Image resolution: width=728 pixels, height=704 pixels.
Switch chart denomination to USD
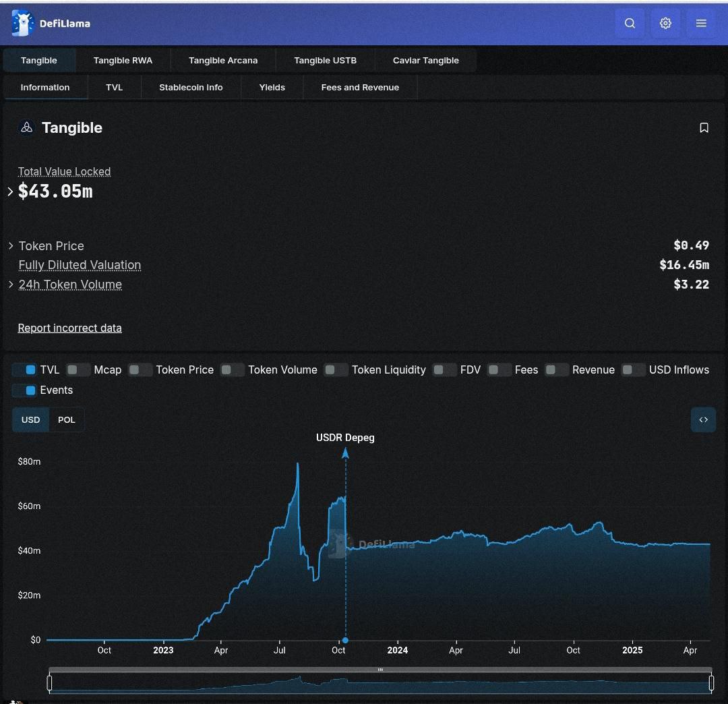(30, 420)
